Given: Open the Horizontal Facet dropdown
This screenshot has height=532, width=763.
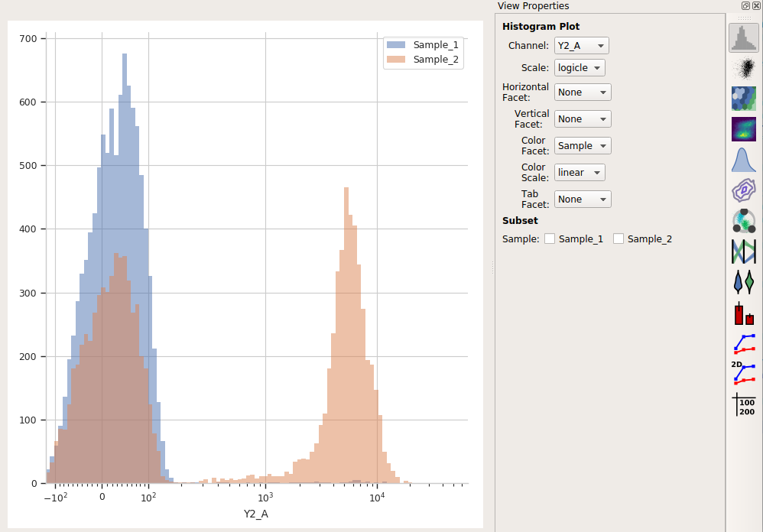Looking at the screenshot, I should coord(583,92).
